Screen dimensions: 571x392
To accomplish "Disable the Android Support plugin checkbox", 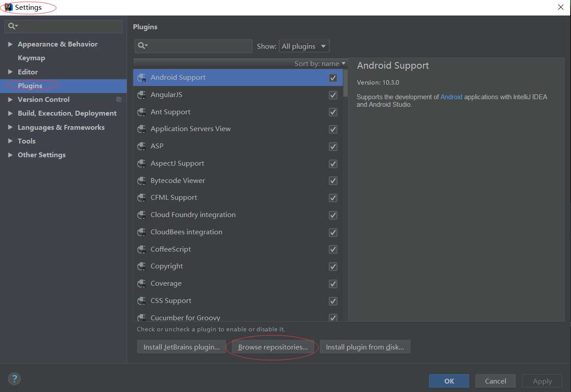I will pyautogui.click(x=333, y=78).
